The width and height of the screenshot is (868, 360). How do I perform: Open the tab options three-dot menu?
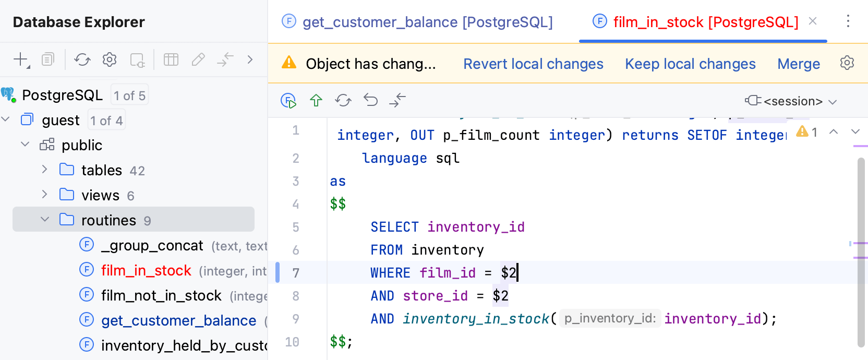[848, 21]
